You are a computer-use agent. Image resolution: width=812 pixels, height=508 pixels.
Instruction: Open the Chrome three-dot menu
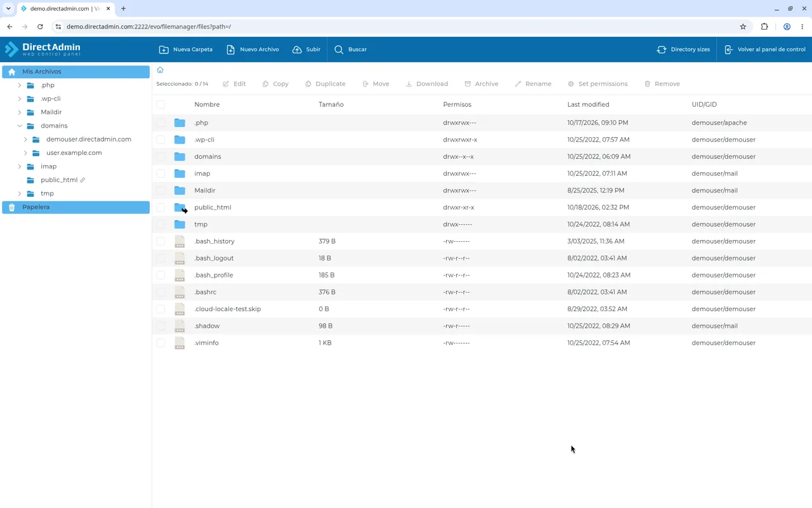tap(802, 27)
